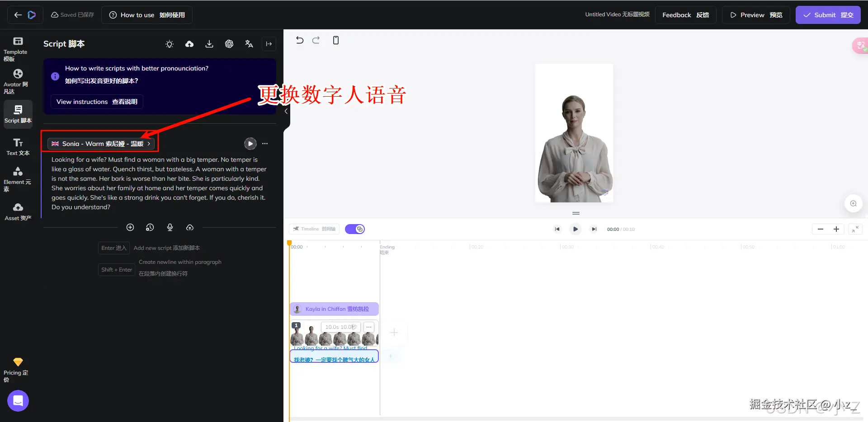Toggle mobile preview mode
Viewport: 868px width, 422px height.
coord(335,40)
